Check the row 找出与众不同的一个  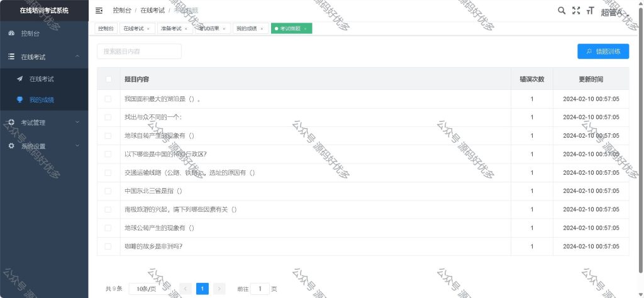pos(108,118)
